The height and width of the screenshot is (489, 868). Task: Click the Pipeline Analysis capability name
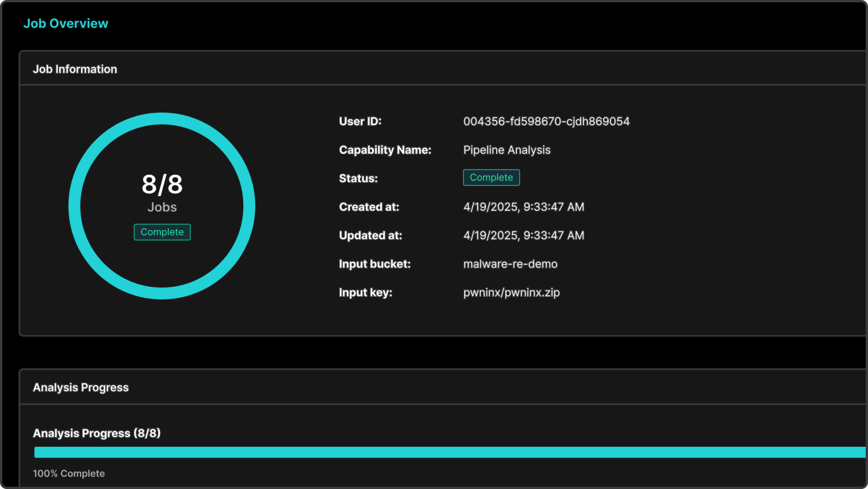pos(507,150)
